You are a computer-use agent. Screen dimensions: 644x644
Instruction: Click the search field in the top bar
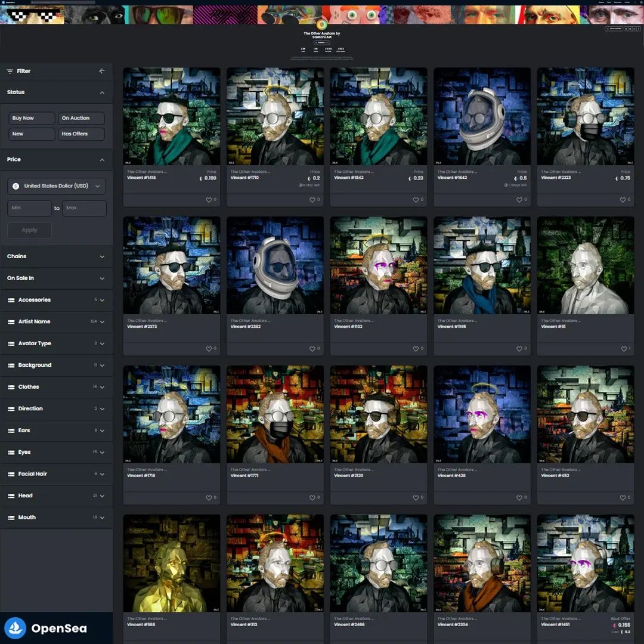point(64,2)
